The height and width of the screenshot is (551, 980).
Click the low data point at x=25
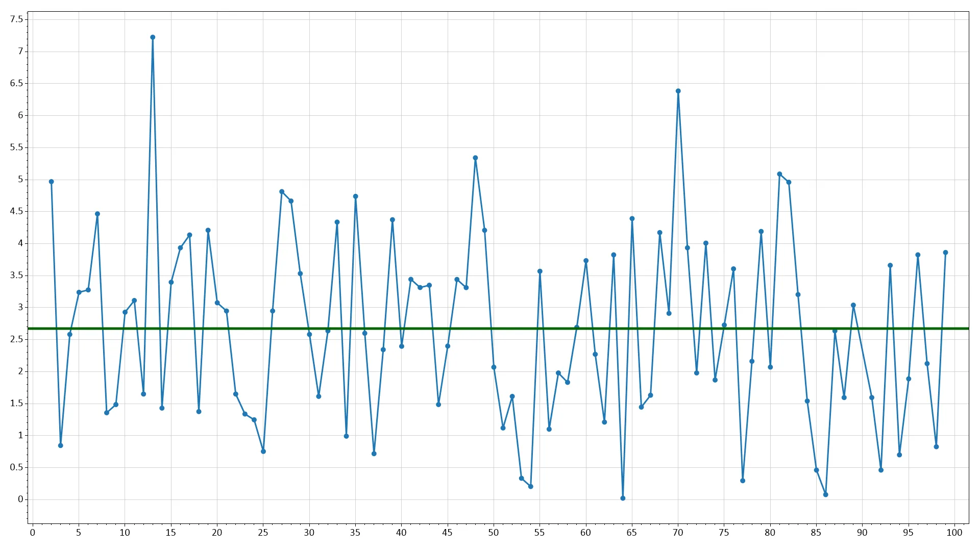click(x=263, y=451)
